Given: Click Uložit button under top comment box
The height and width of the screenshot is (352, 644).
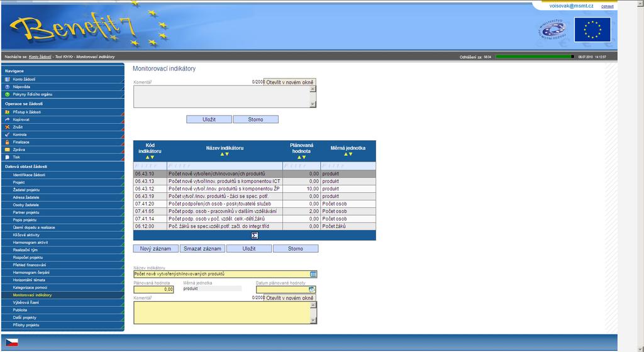Looking at the screenshot, I should coord(209,119).
